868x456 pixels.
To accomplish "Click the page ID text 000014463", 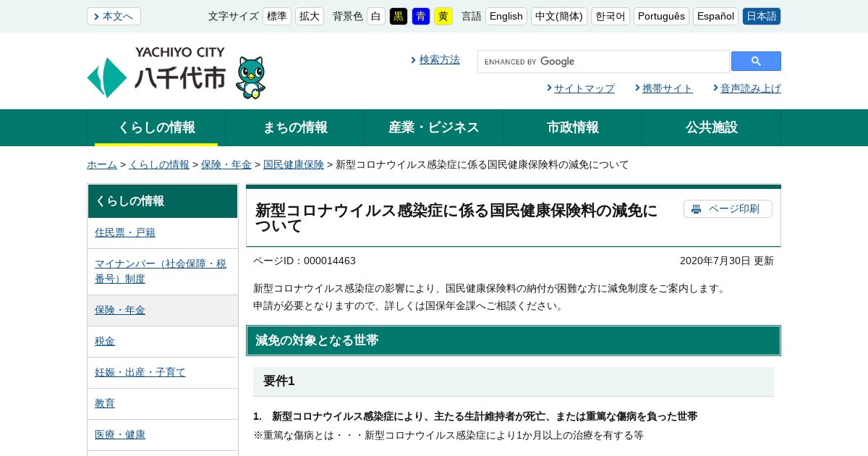I will pos(330,261).
